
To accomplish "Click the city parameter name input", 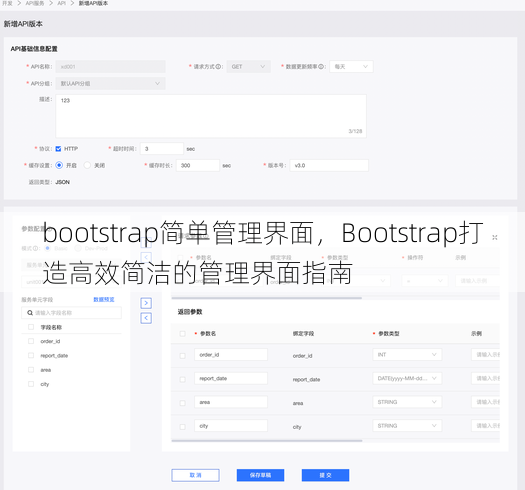I will click(x=231, y=426).
